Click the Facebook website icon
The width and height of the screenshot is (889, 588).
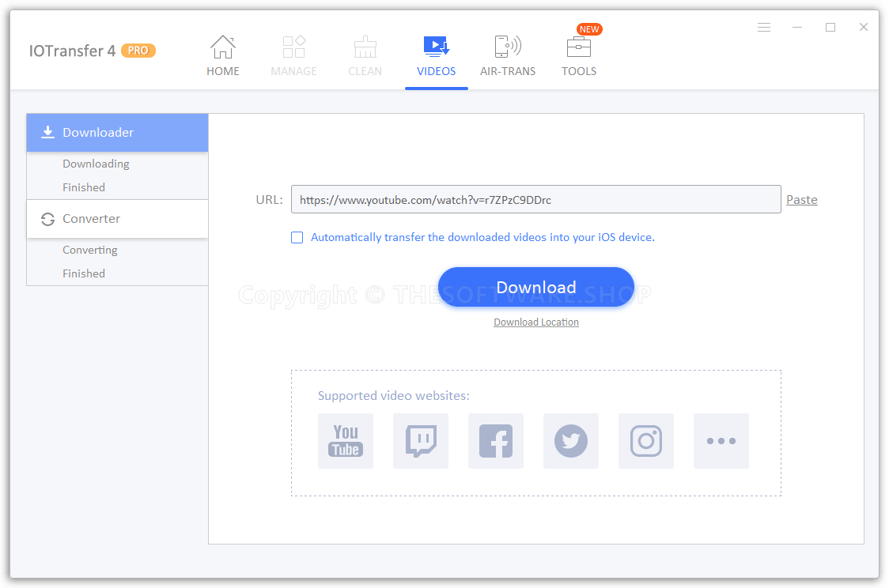496,441
